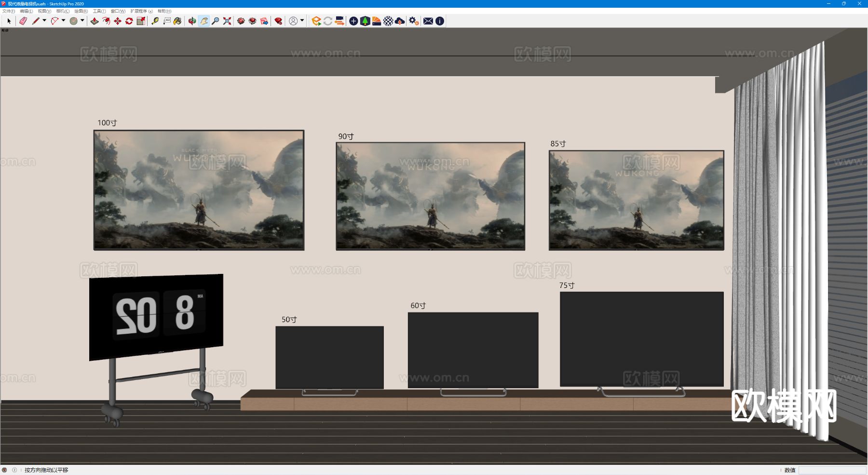Image resolution: width=868 pixels, height=475 pixels.
Task: Open the 视图(V) menu
Action: point(44,11)
